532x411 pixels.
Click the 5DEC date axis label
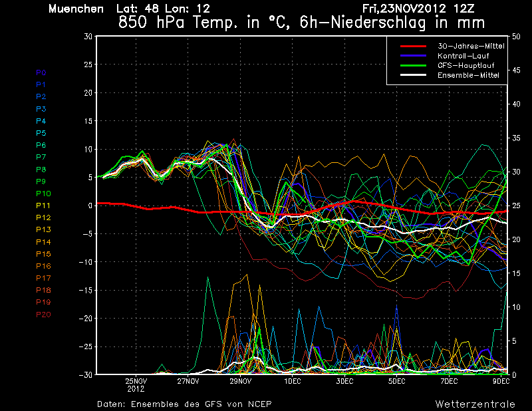click(396, 381)
